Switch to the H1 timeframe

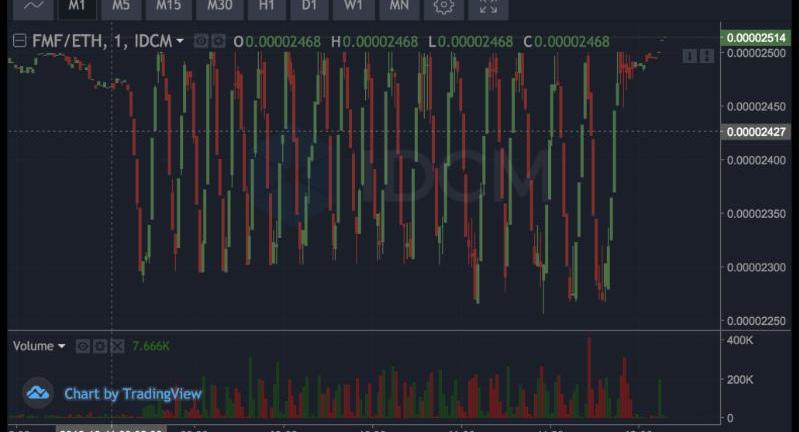point(266,6)
